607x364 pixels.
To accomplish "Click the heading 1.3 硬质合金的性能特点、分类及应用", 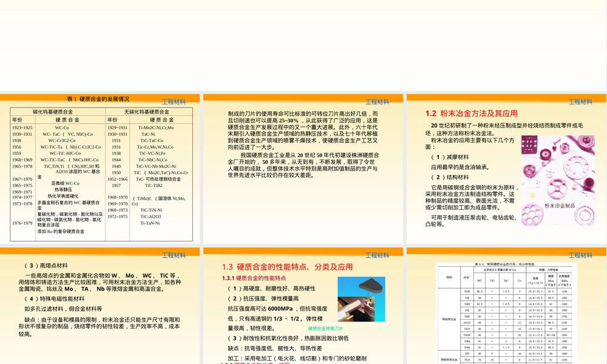I will 287,266.
